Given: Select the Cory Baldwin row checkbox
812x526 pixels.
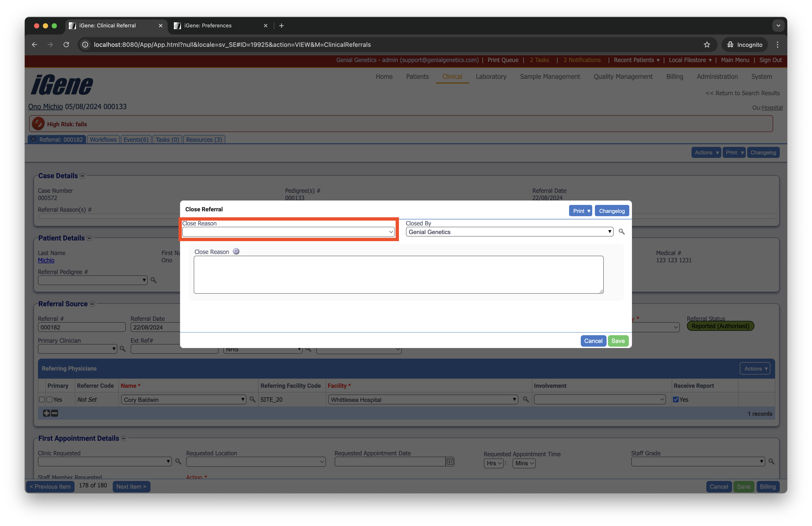Looking at the screenshot, I should point(42,399).
